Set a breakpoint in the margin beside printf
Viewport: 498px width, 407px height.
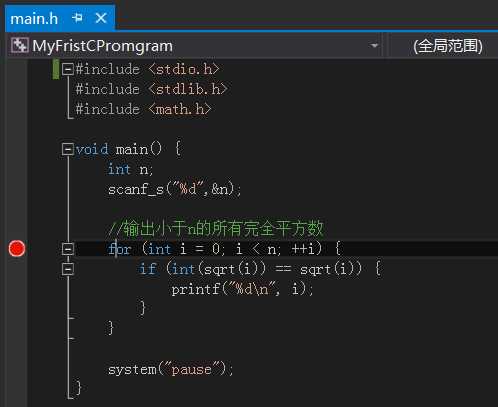pyautogui.click(x=17, y=289)
